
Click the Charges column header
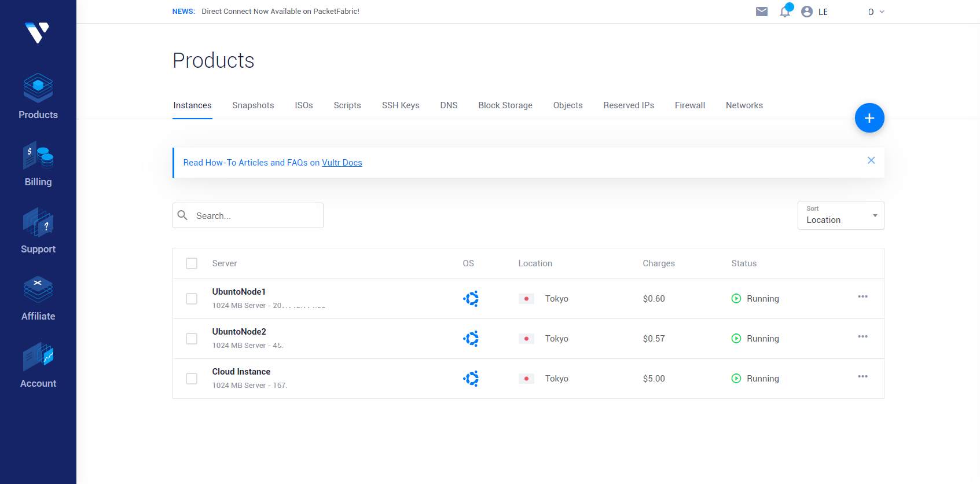(659, 263)
